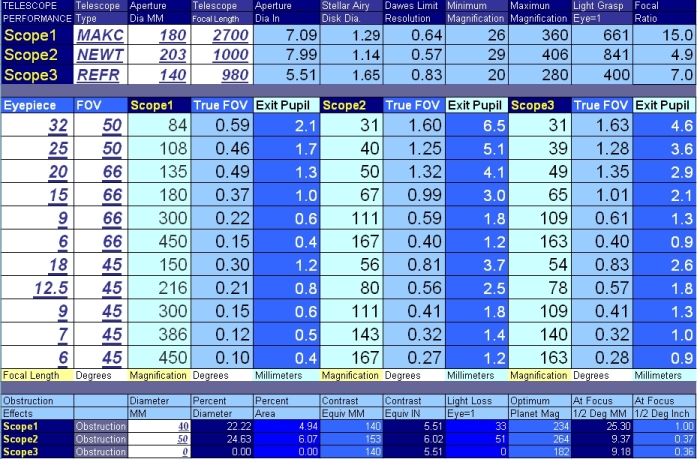This screenshot has height=459, width=697.
Task: Select Scope3 telescope type cell REFR
Action: click(100, 75)
